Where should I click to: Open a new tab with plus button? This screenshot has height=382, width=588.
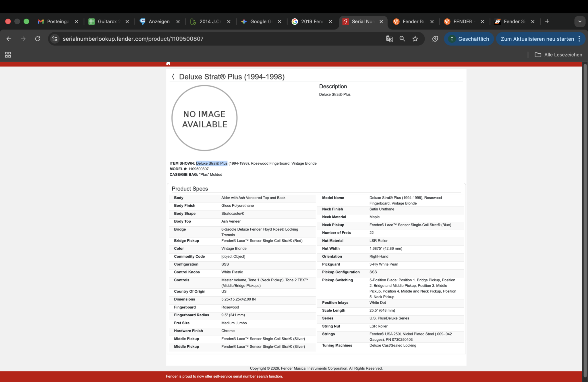tap(547, 22)
